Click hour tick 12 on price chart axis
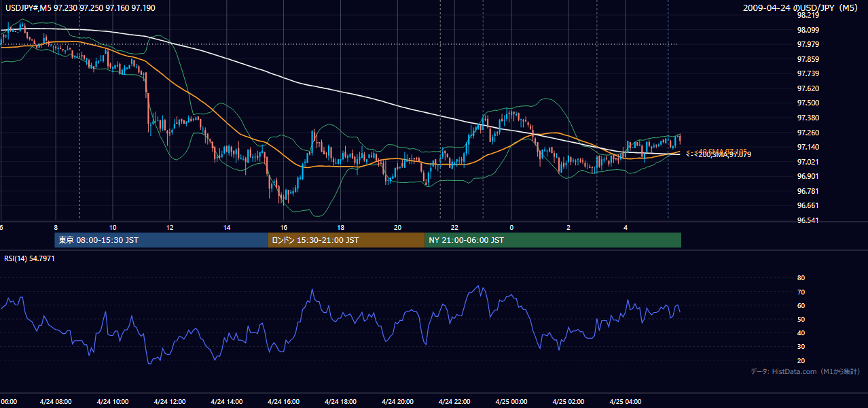The width and height of the screenshot is (868, 408). click(170, 227)
